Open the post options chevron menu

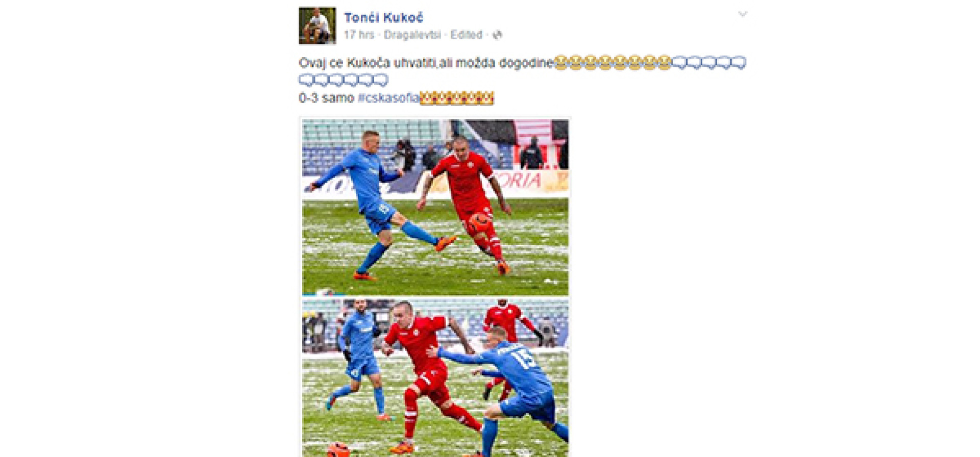(743, 14)
